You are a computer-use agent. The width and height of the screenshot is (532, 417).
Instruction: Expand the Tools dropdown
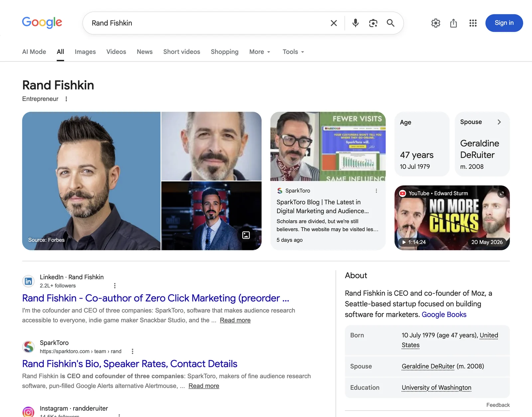[x=293, y=52]
